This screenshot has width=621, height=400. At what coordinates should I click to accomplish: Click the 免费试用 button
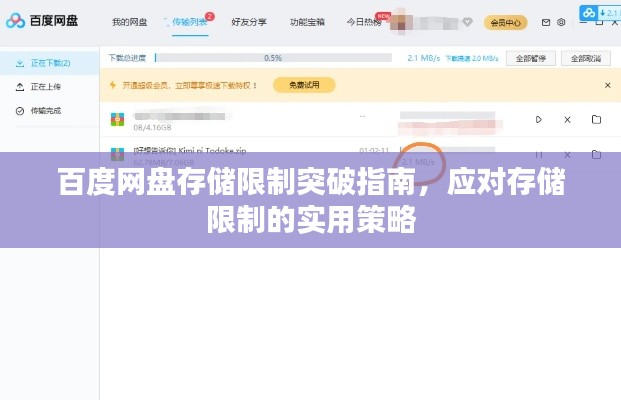click(x=304, y=85)
